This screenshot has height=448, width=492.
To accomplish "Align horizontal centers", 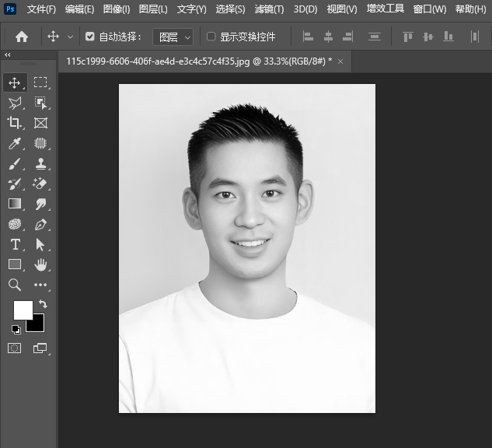I will (x=328, y=37).
